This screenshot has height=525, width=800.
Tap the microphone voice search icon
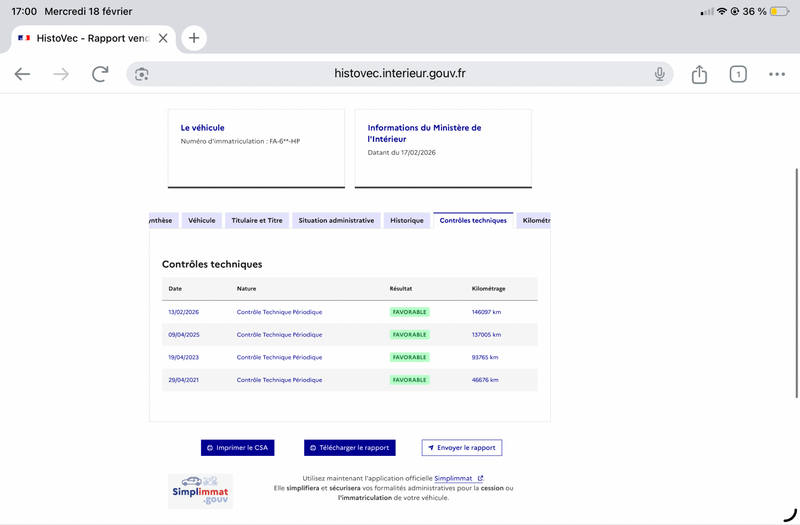[660, 74]
